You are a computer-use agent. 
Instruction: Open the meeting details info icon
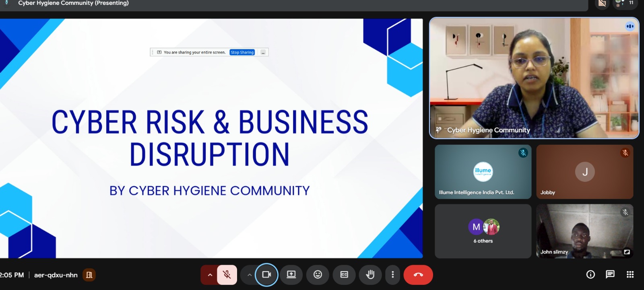click(590, 274)
